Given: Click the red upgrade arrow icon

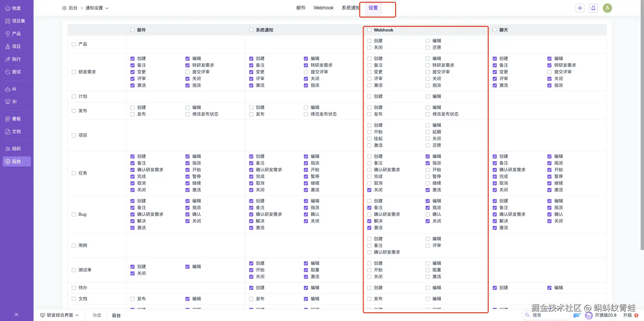Looking at the screenshot, I should click(x=636, y=315).
